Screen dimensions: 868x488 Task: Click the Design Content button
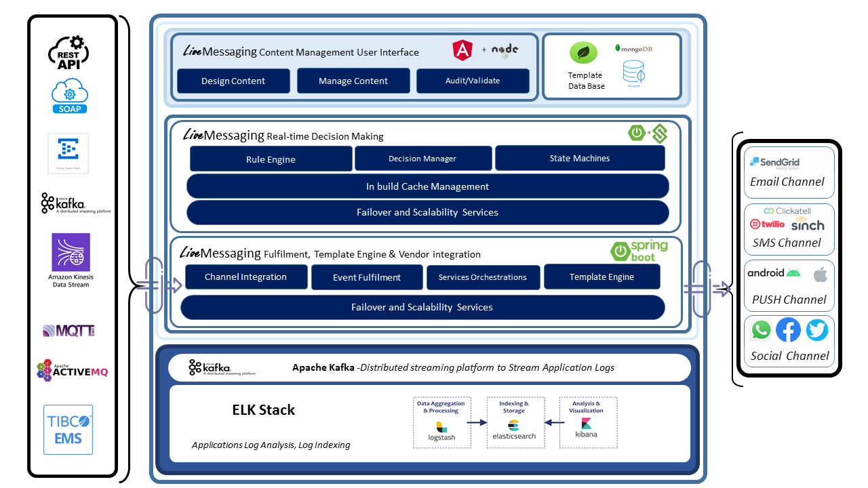(x=233, y=81)
